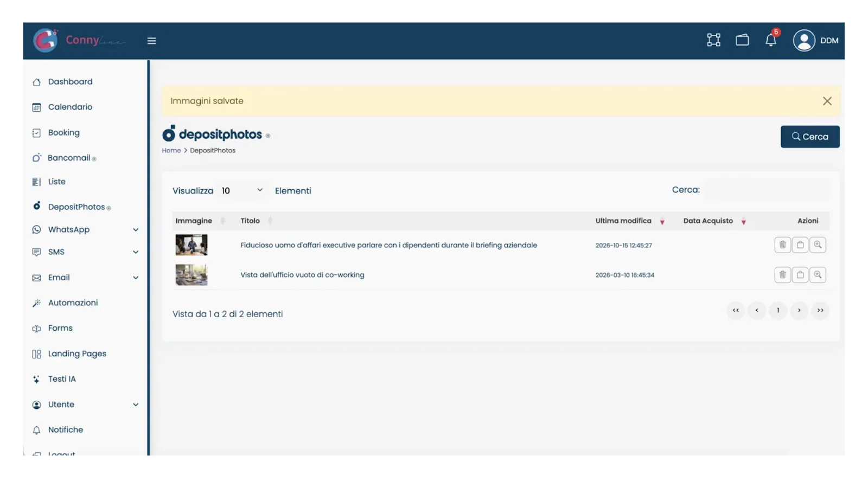Click the Cerca search button
This screenshot has height=488, width=868.
click(x=810, y=137)
